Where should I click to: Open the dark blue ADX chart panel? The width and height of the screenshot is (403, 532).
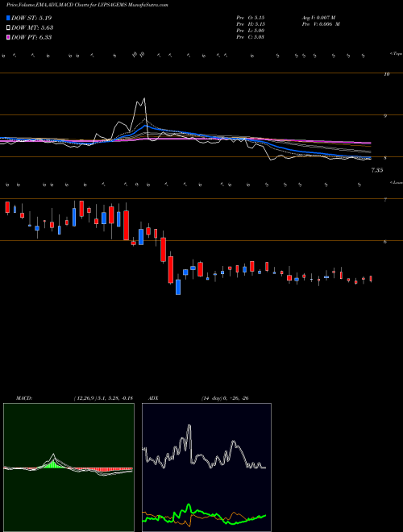coord(206,468)
